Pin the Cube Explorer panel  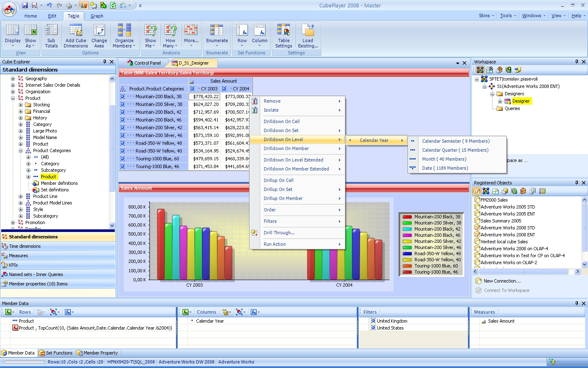tap(105, 62)
